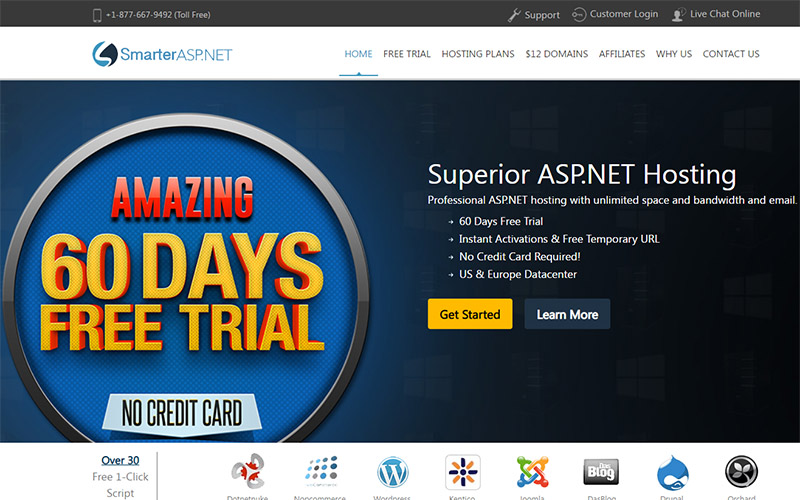Select the Kentico script icon
The height and width of the screenshot is (500, 800).
(x=463, y=472)
